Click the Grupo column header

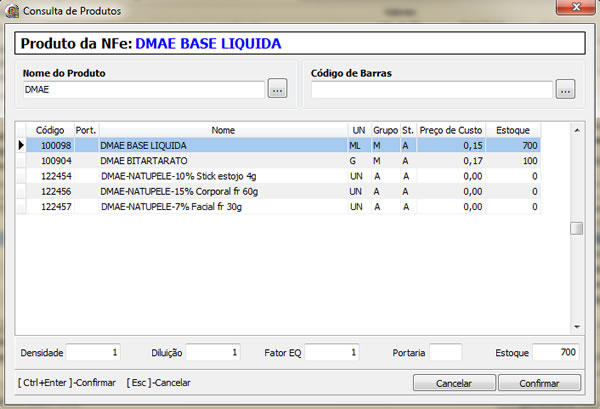(x=385, y=130)
